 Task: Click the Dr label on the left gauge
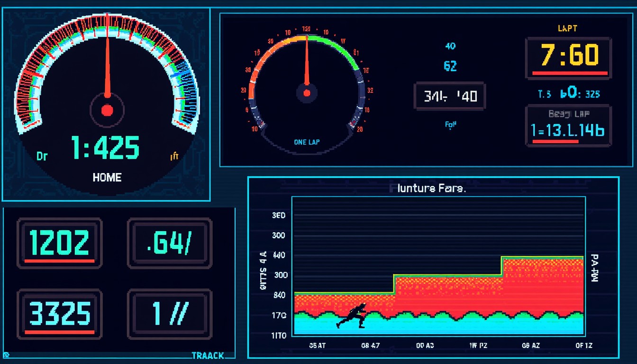[42, 156]
